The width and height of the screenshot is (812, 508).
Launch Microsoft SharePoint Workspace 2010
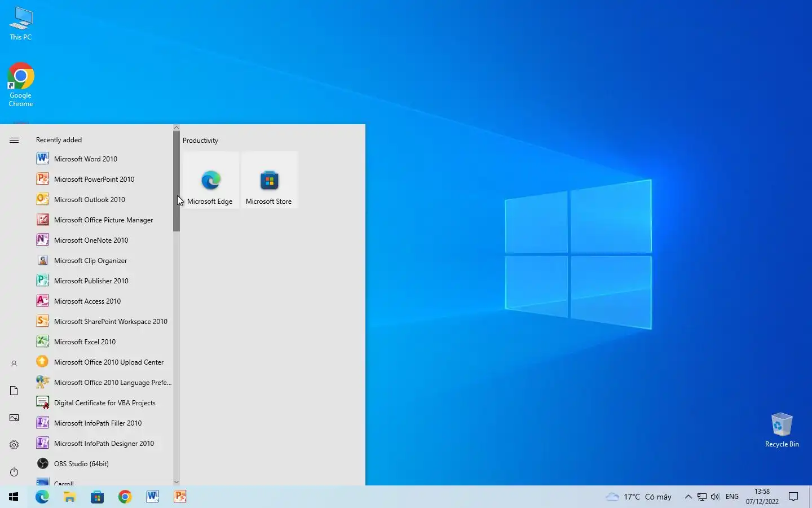(x=103, y=322)
